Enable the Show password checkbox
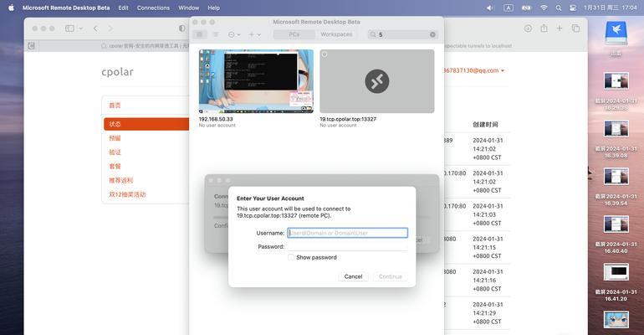The height and width of the screenshot is (335, 644). point(291,257)
